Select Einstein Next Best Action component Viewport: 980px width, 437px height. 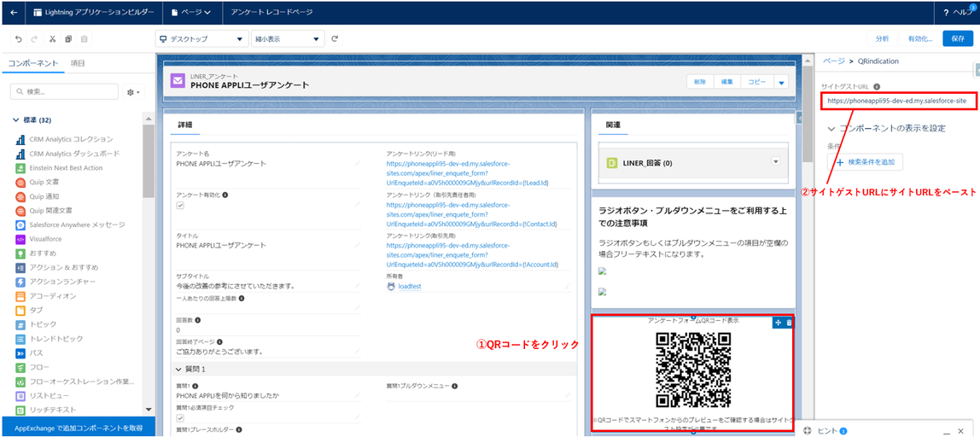pos(66,167)
